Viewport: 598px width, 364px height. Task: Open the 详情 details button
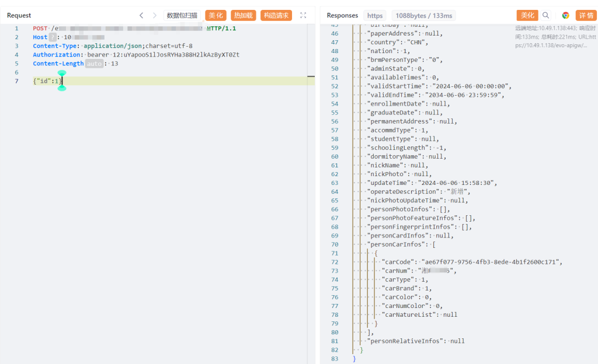click(x=586, y=15)
